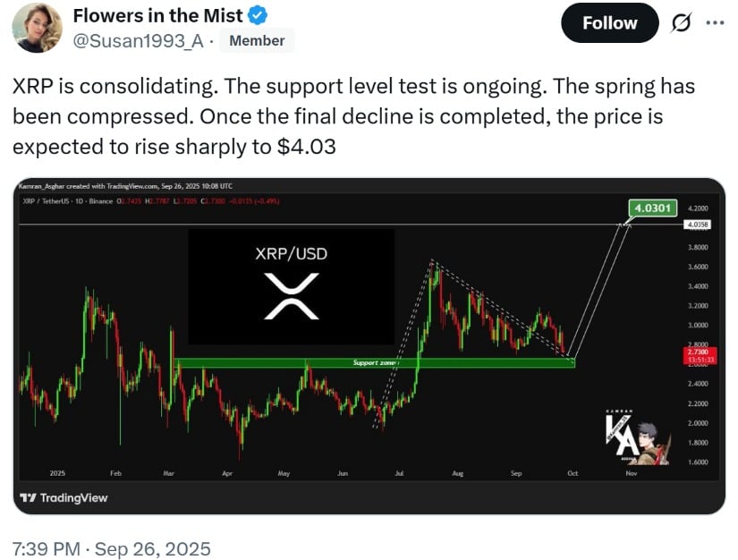The image size is (738, 560).
Task: Click the 4.0358 value on the price axis
Action: pyautogui.click(x=699, y=225)
